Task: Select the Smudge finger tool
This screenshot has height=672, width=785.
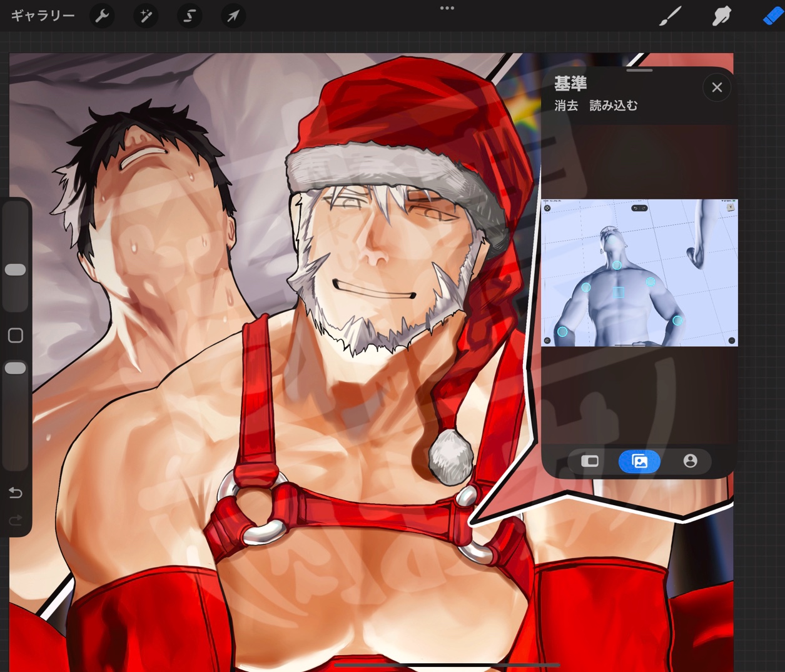Action: click(x=721, y=16)
